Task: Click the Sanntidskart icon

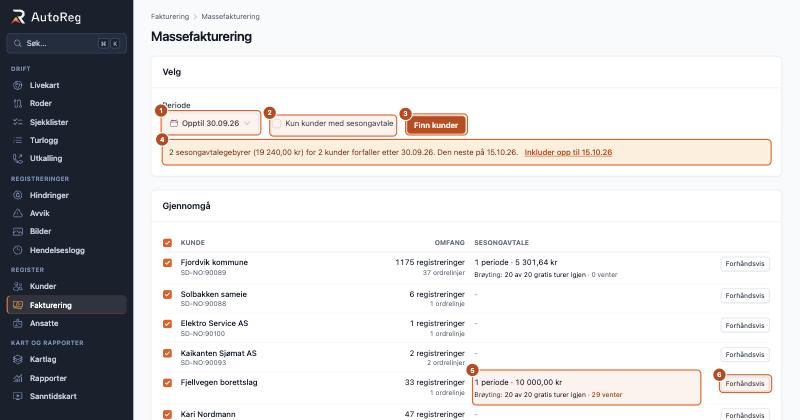Action: point(18,396)
